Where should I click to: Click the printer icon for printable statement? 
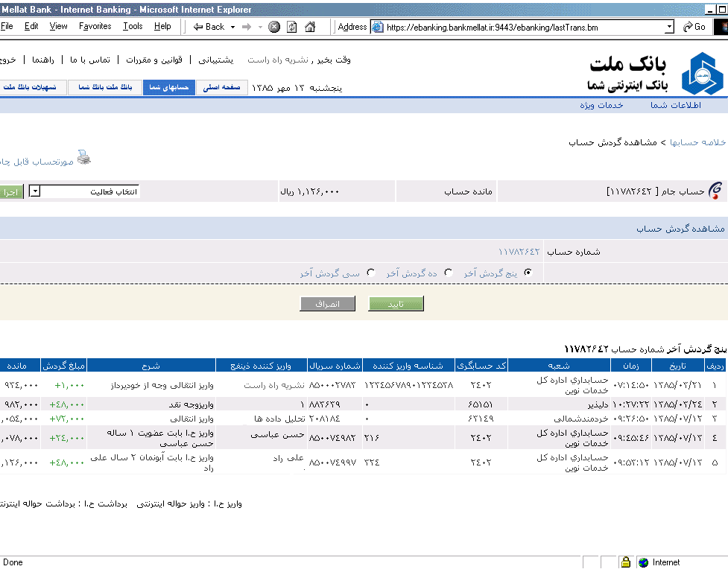click(84, 157)
